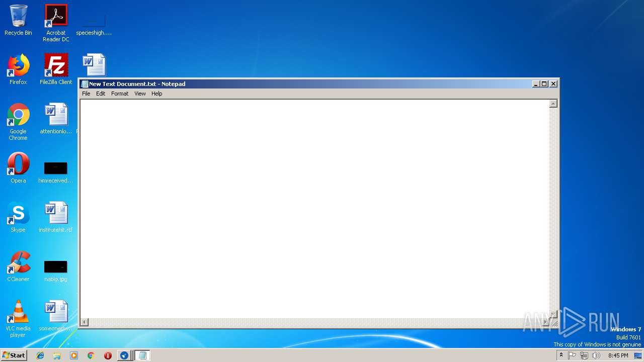Select the Firefox desktop shortcut
This screenshot has height=362, width=644.
[18, 69]
